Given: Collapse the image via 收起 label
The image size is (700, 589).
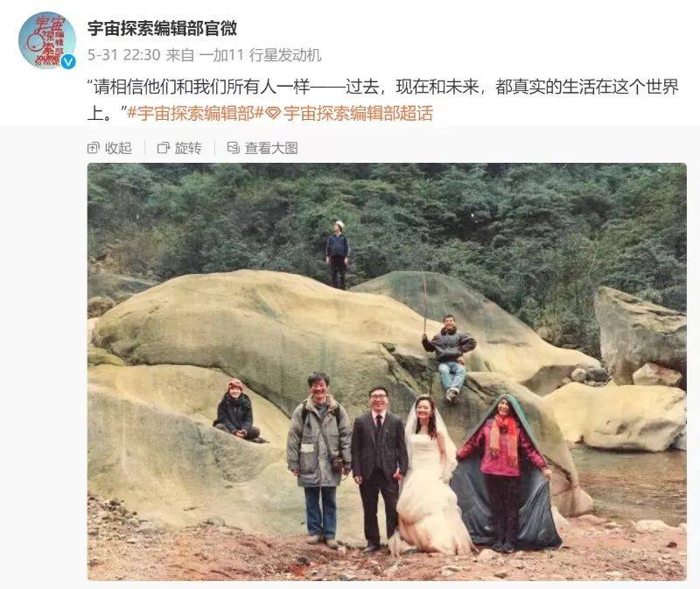Looking at the screenshot, I should pyautogui.click(x=118, y=148).
